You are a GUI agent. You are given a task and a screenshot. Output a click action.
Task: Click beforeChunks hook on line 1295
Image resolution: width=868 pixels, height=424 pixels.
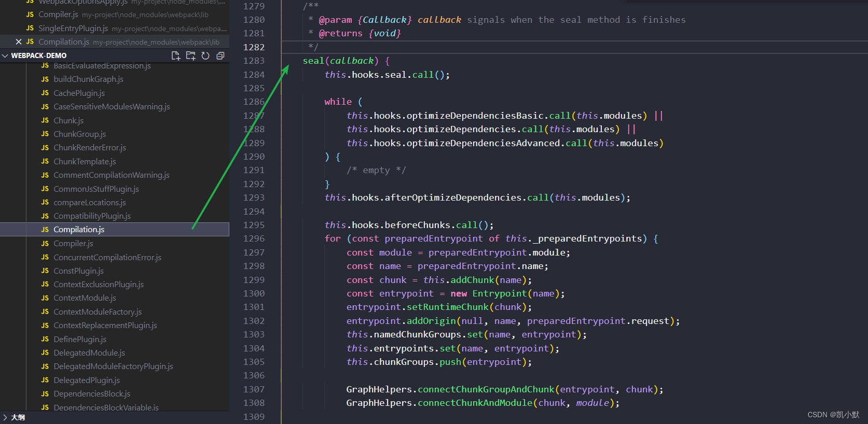click(x=418, y=225)
